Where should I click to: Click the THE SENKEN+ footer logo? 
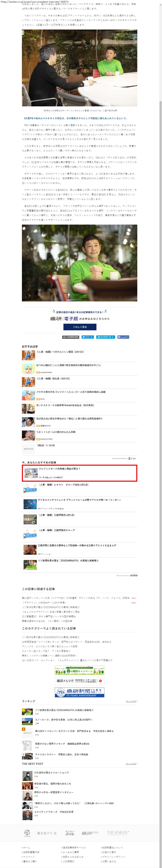[118, 833]
